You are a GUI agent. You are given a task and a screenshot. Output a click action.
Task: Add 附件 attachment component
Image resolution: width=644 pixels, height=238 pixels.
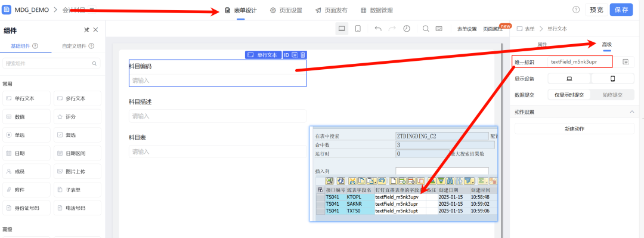click(26, 190)
